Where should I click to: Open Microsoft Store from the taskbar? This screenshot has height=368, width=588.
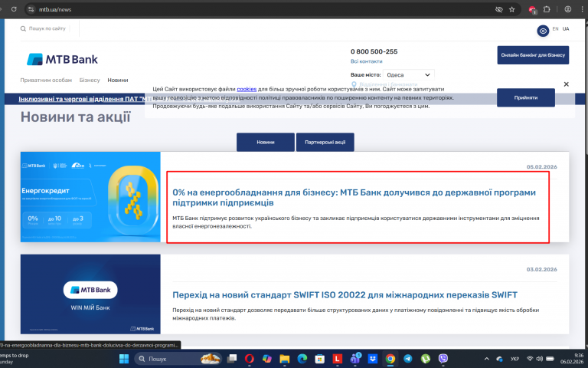click(x=319, y=359)
